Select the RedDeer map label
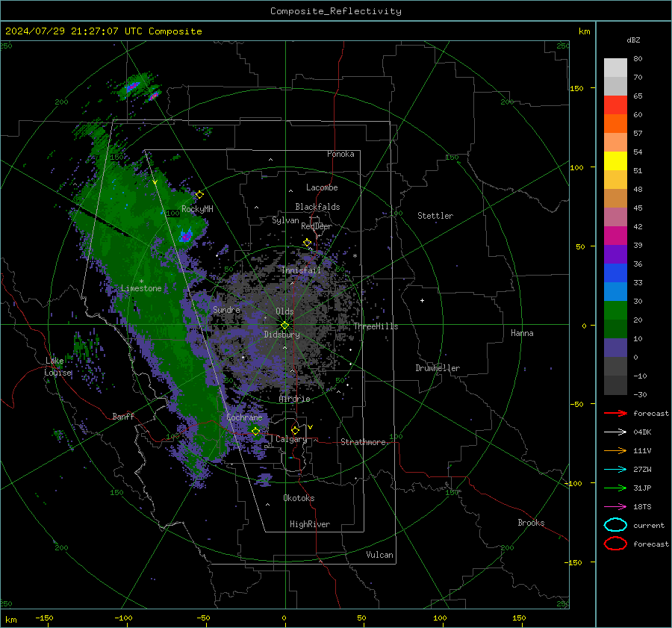The image size is (672, 628). [317, 226]
